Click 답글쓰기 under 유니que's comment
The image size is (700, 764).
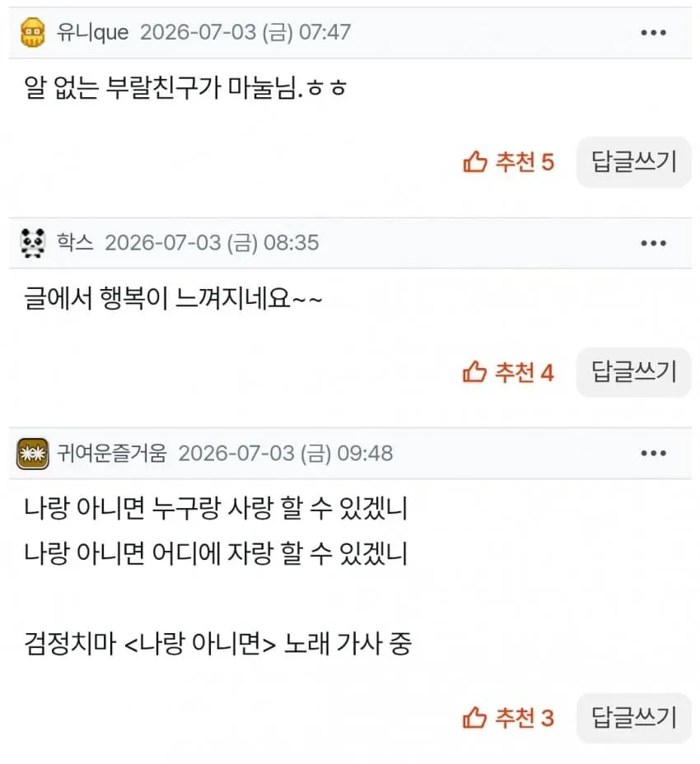point(633,161)
